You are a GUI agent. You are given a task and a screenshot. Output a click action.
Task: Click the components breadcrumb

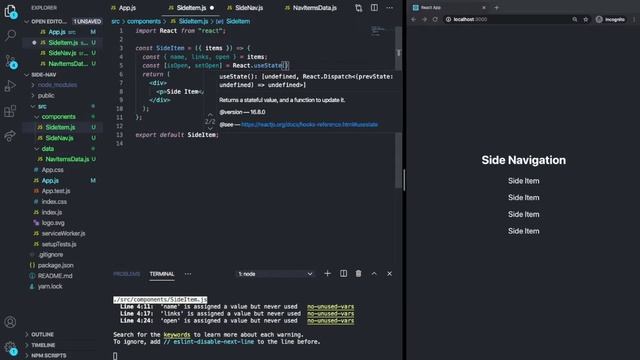click(144, 21)
